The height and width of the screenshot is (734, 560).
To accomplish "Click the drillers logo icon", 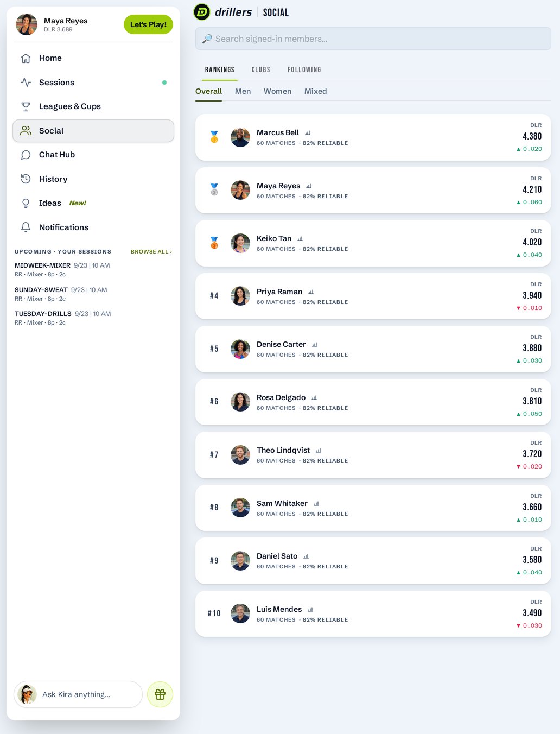I will click(202, 12).
